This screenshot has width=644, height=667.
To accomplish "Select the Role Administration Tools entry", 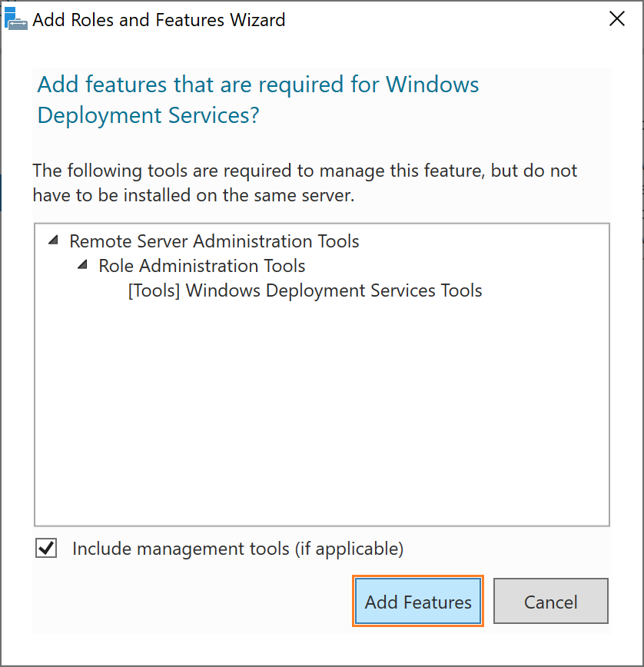I will click(x=202, y=266).
